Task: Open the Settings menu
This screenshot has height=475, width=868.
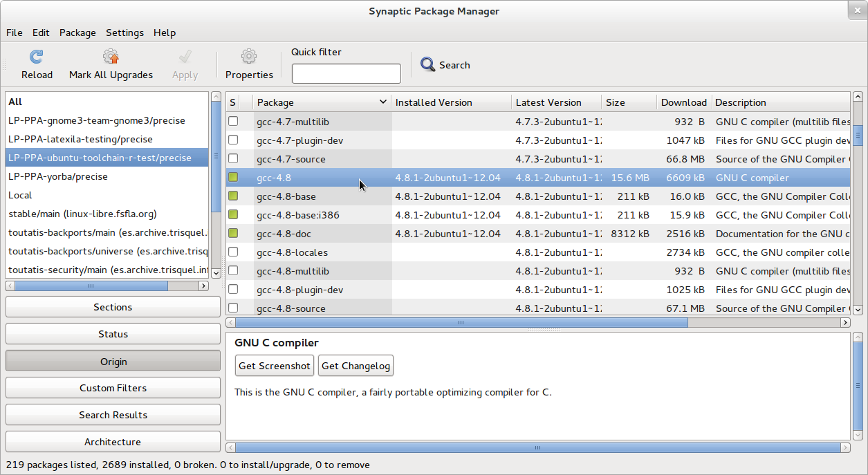Action: click(124, 32)
